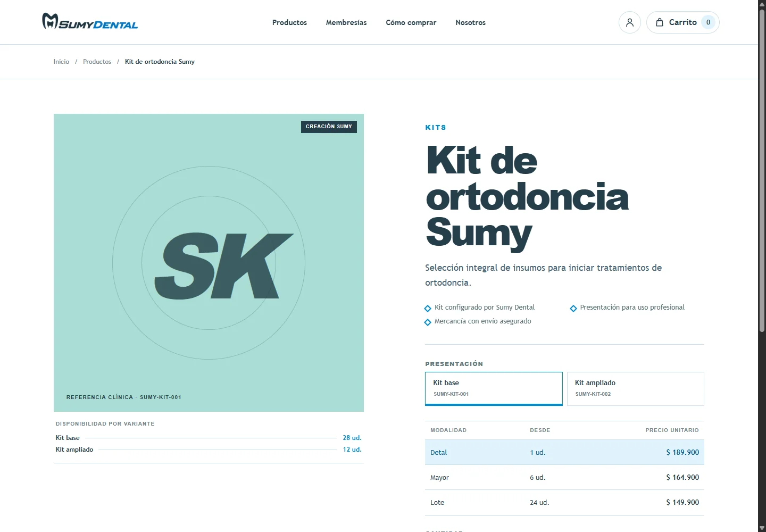Follow the Inicio breadcrumb link

point(61,62)
